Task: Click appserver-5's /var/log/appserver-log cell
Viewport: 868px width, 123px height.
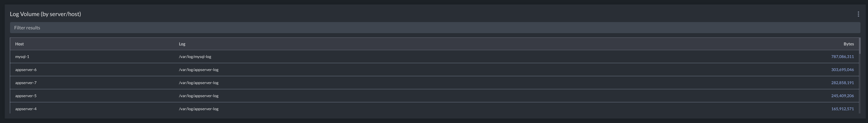Action: (199, 96)
